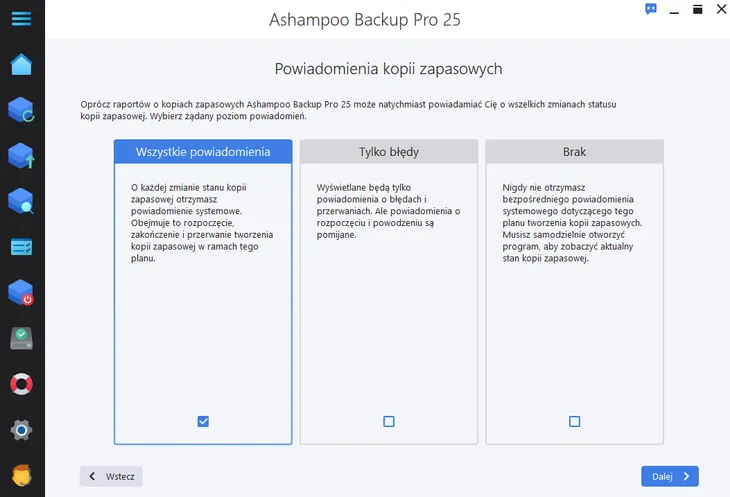The width and height of the screenshot is (730, 497).
Task: Check the Tylko błędy checkbox
Action: (389, 422)
